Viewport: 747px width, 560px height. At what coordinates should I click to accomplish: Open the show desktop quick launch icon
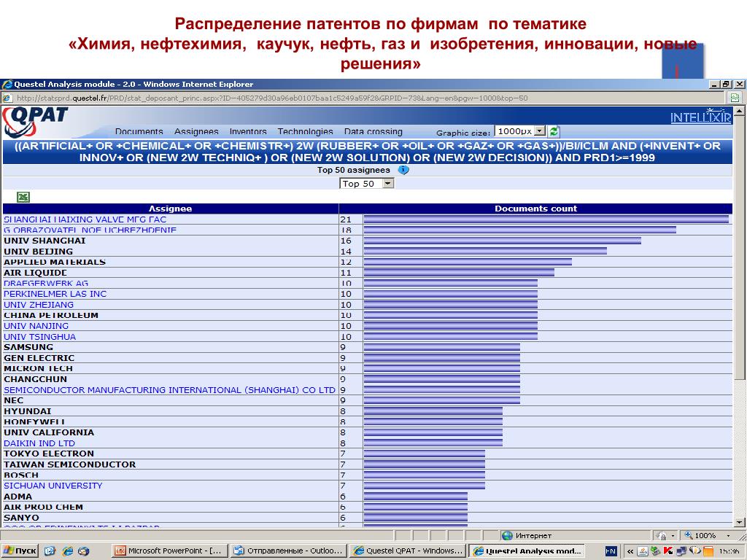50,551
